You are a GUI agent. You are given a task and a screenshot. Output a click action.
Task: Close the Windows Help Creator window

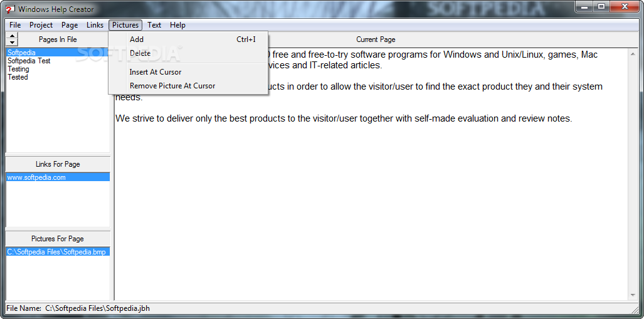pyautogui.click(x=625, y=6)
